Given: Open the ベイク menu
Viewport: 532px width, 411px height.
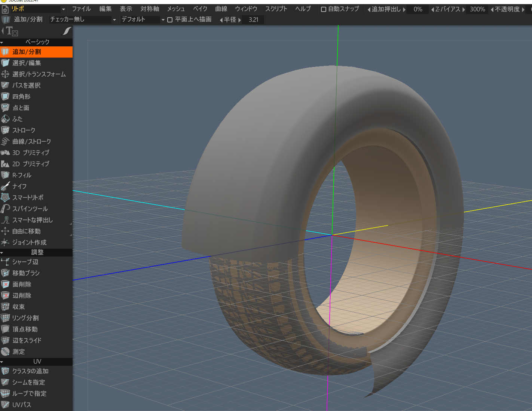Looking at the screenshot, I should pos(200,9).
